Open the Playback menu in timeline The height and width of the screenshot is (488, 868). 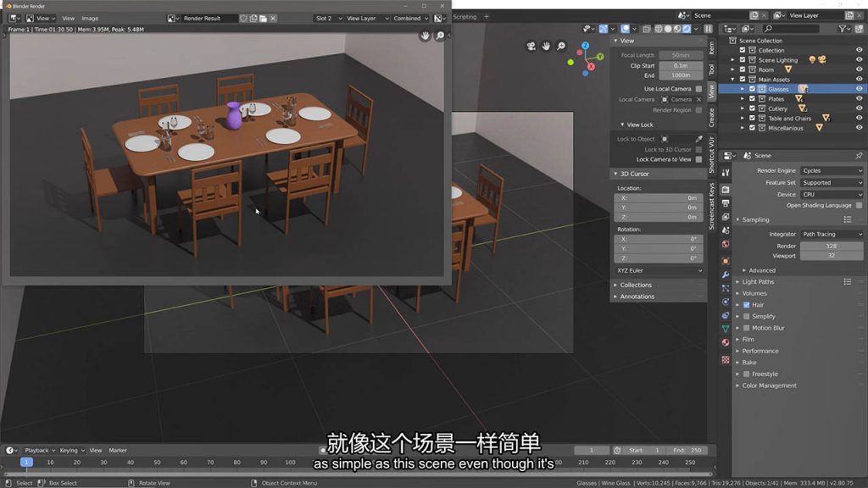click(x=36, y=450)
